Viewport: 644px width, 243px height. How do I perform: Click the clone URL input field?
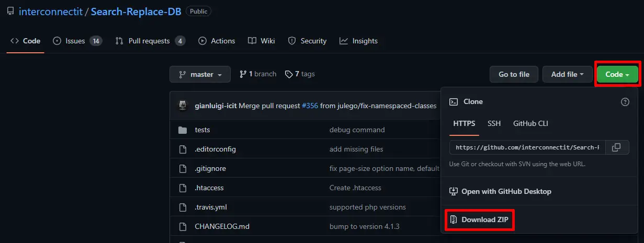(527, 147)
